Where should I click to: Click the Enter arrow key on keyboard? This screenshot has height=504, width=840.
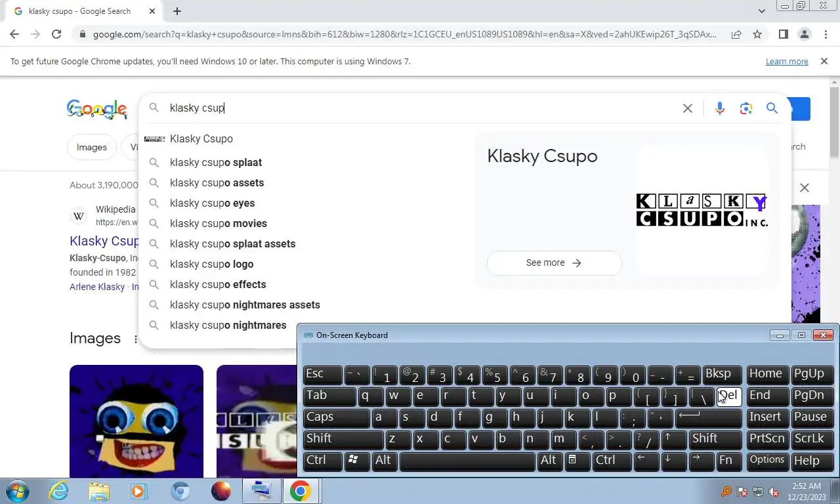708,418
